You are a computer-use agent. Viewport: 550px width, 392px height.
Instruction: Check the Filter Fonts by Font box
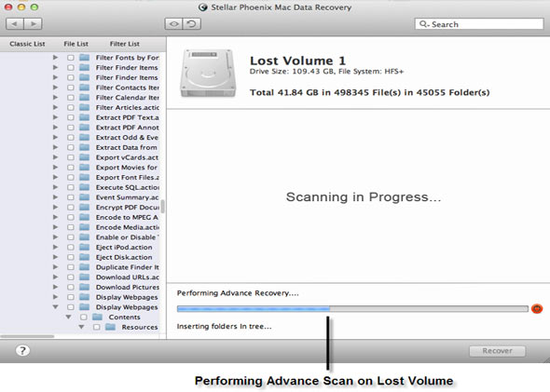click(x=71, y=58)
